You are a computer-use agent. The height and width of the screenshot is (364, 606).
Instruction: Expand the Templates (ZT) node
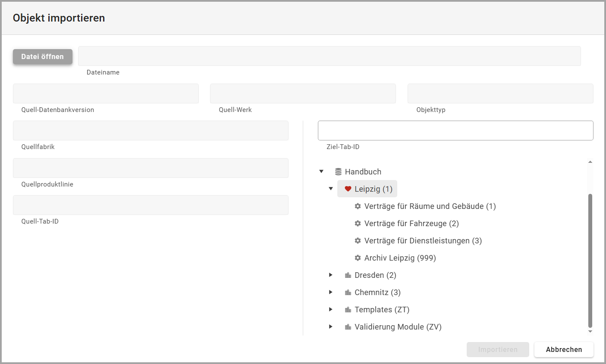tap(331, 309)
